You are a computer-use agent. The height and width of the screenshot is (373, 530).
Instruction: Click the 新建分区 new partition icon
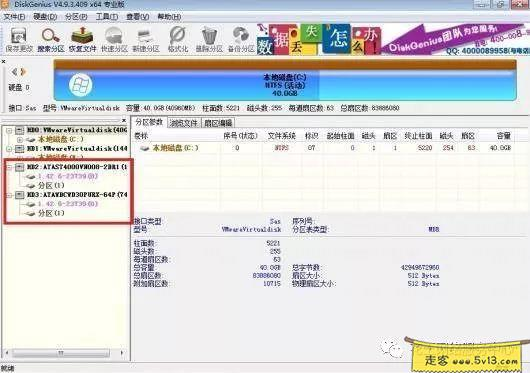pos(146,40)
